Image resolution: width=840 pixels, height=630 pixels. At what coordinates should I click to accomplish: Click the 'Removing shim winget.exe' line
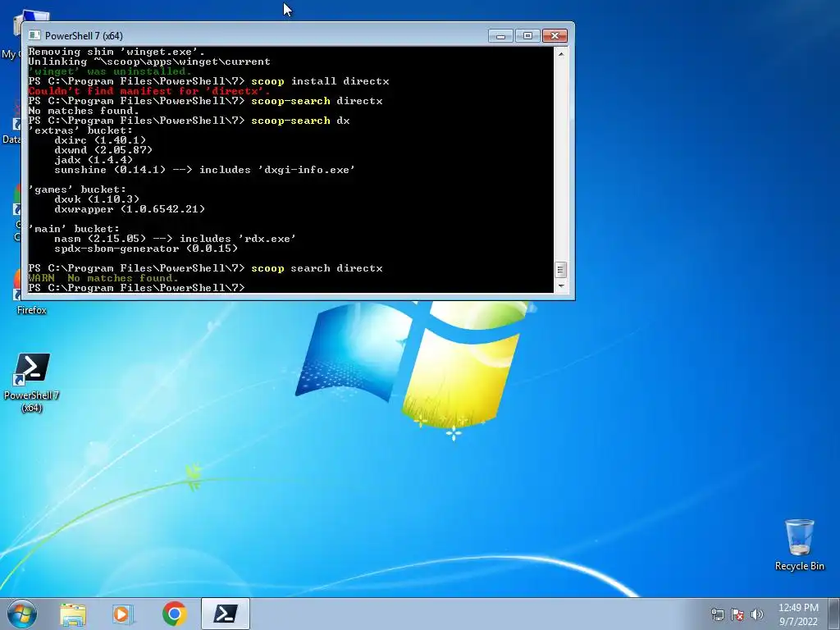(x=116, y=52)
